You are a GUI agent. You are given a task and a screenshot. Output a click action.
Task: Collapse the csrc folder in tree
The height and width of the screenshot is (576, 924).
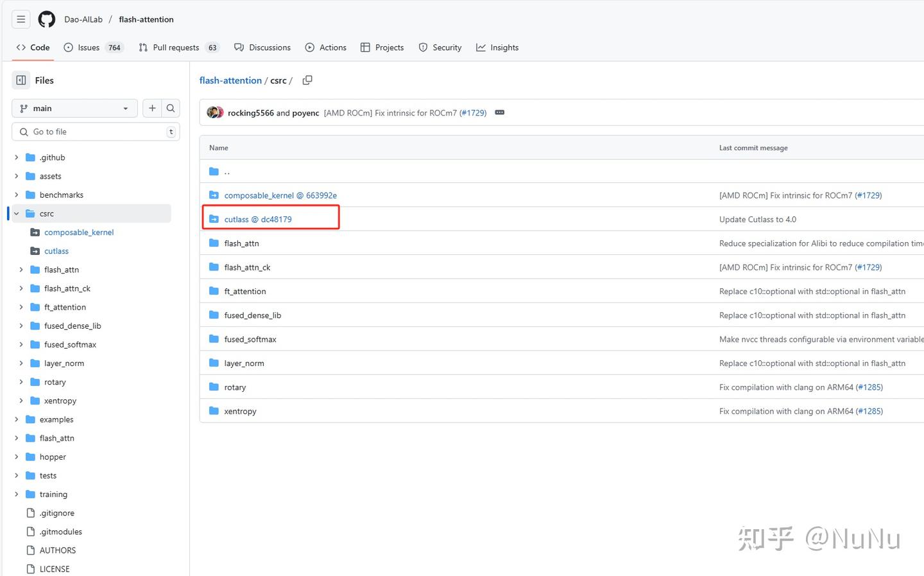click(17, 214)
